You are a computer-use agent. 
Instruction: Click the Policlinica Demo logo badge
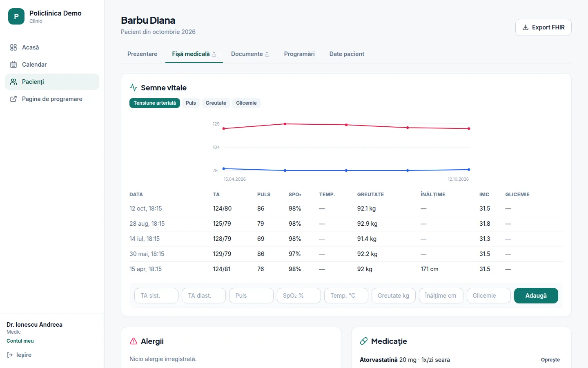(16, 16)
